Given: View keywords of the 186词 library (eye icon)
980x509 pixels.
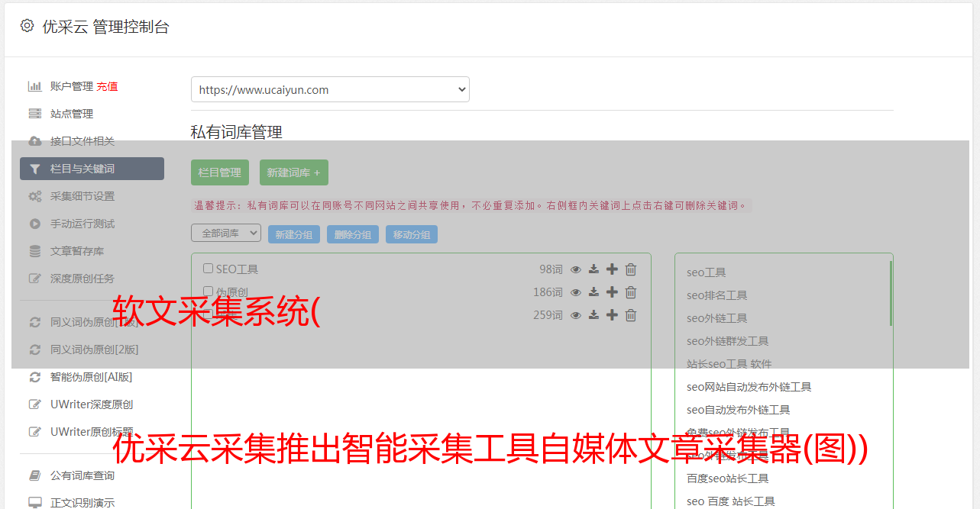Looking at the screenshot, I should point(576,292).
